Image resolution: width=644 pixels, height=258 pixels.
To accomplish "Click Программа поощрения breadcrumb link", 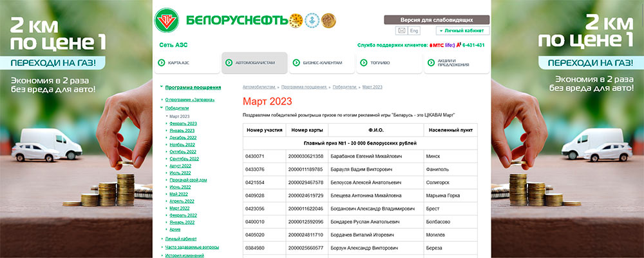I will [305, 87].
